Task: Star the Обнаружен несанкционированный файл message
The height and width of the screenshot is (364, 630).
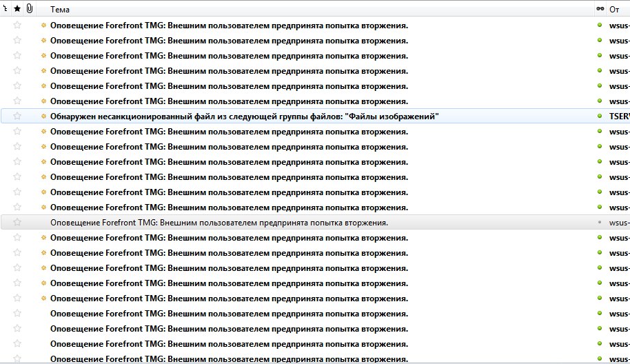Action: (17, 117)
